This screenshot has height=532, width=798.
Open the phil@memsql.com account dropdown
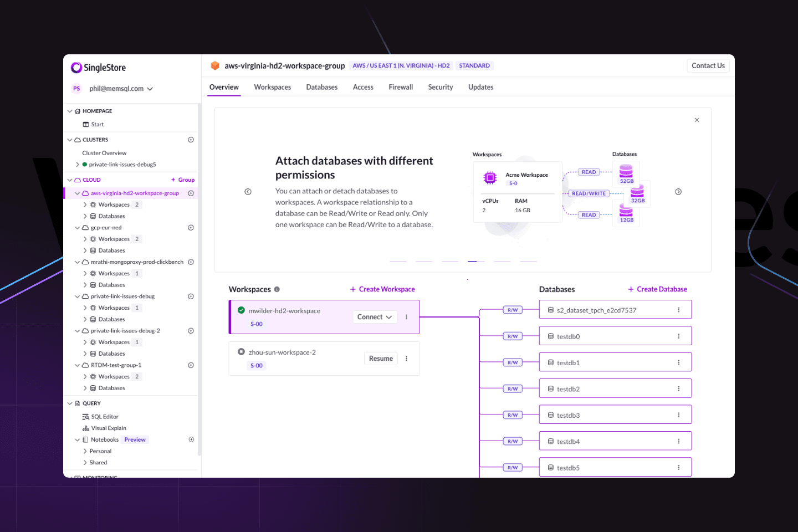(121, 89)
